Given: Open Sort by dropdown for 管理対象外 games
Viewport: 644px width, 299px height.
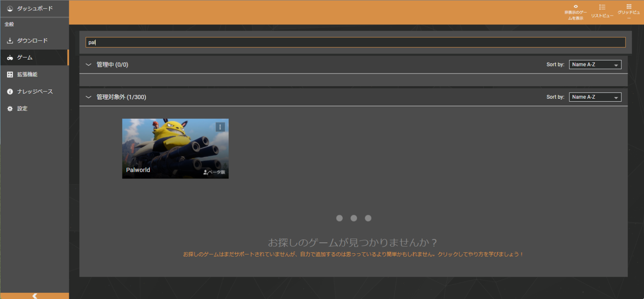Looking at the screenshot, I should click(595, 97).
